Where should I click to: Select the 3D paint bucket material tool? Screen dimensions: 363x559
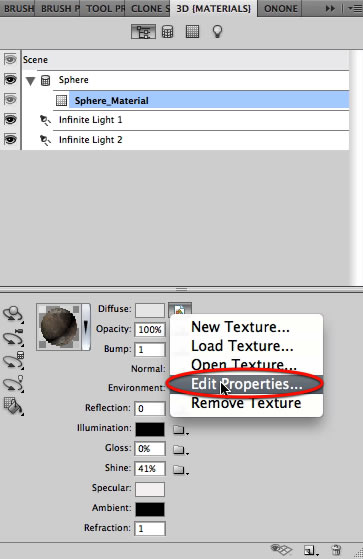pos(13,406)
